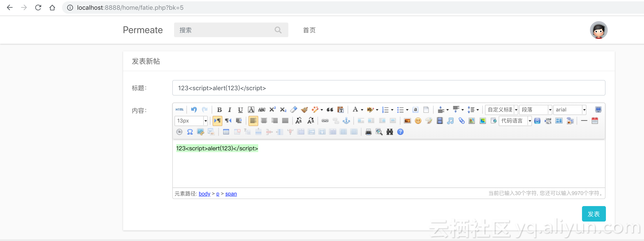Open the emoticon picker
This screenshot has width=644, height=241.
tap(418, 121)
